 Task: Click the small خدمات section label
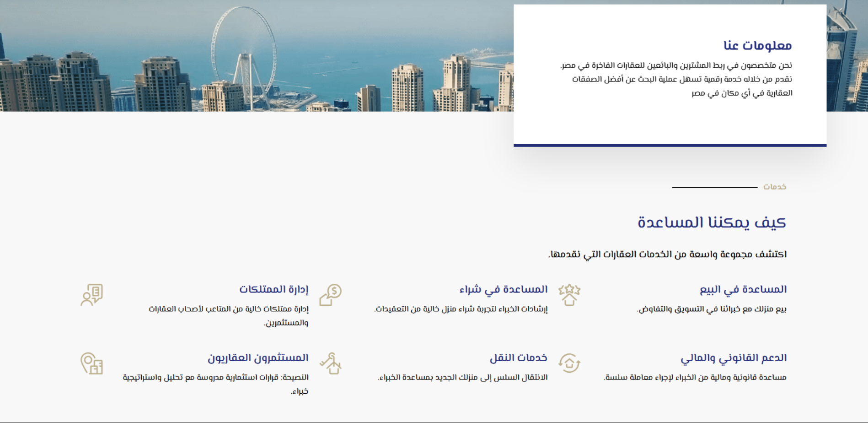point(774,187)
